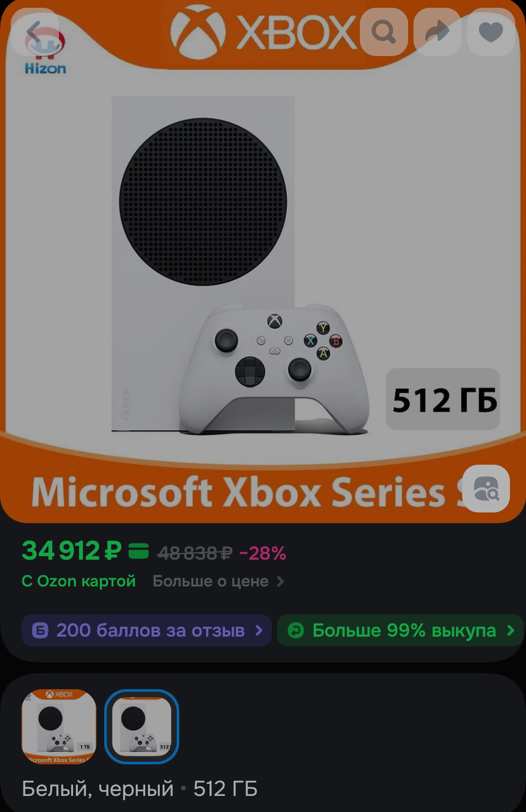The width and height of the screenshot is (526, 812).
Task: Tap 'Белый, черный · 512 ГБ' variant label
Action: click(x=140, y=788)
